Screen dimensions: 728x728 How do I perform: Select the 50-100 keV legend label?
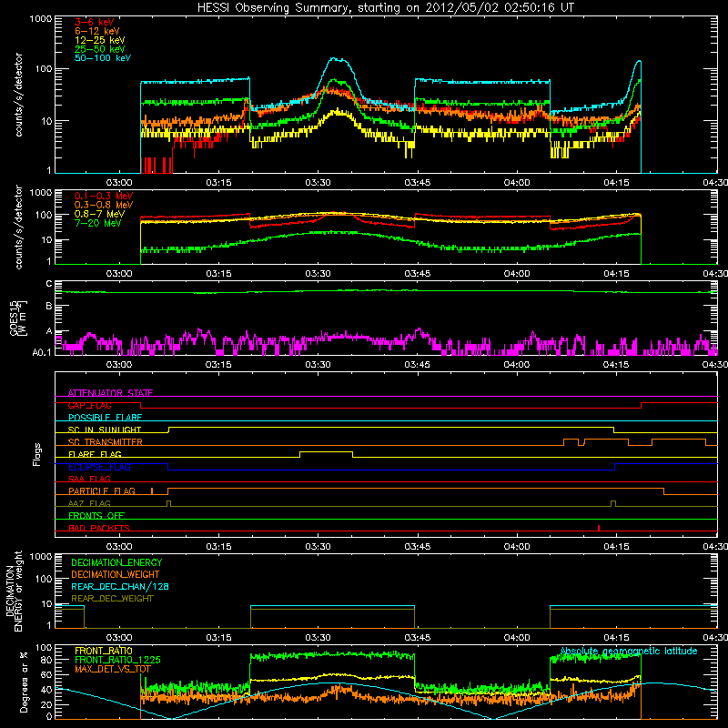click(x=102, y=57)
